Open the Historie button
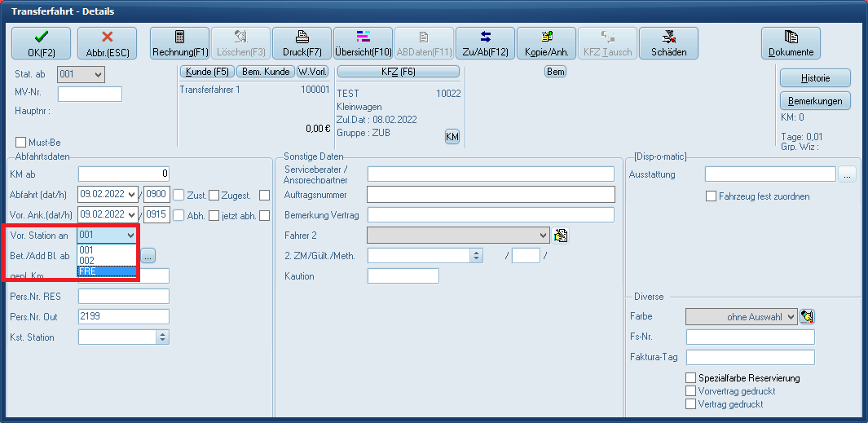Image resolution: width=868 pixels, height=423 pixels. tap(815, 77)
